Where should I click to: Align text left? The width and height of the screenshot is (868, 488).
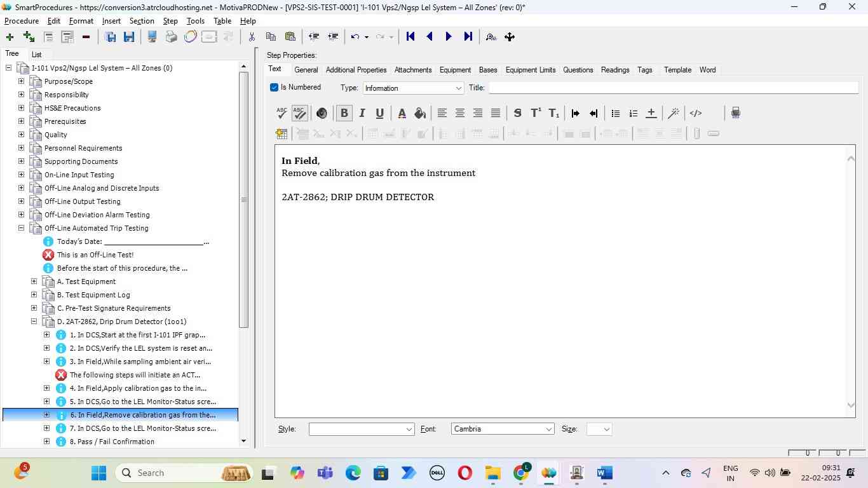click(442, 113)
